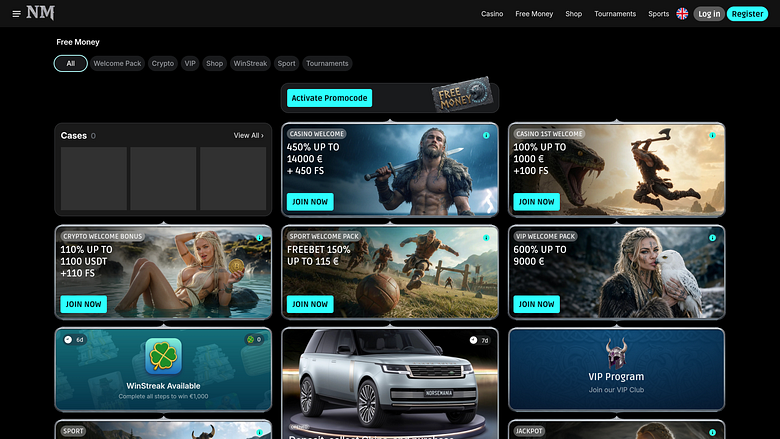Select the Crypto filter

163,64
